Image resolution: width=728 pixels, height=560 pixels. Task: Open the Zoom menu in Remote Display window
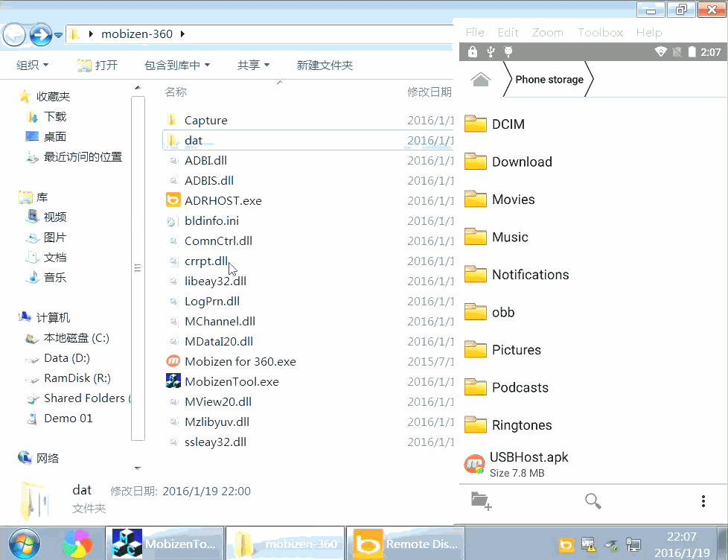(x=547, y=33)
